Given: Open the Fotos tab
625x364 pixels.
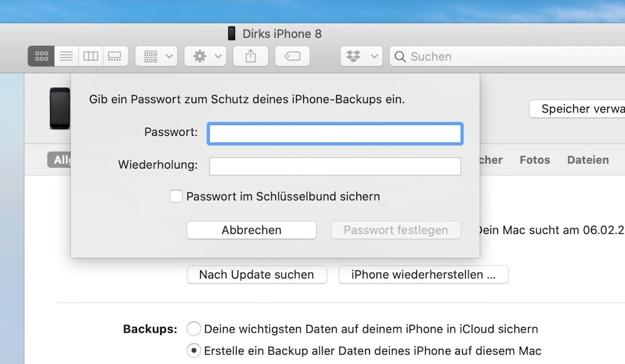Looking at the screenshot, I should (x=535, y=160).
